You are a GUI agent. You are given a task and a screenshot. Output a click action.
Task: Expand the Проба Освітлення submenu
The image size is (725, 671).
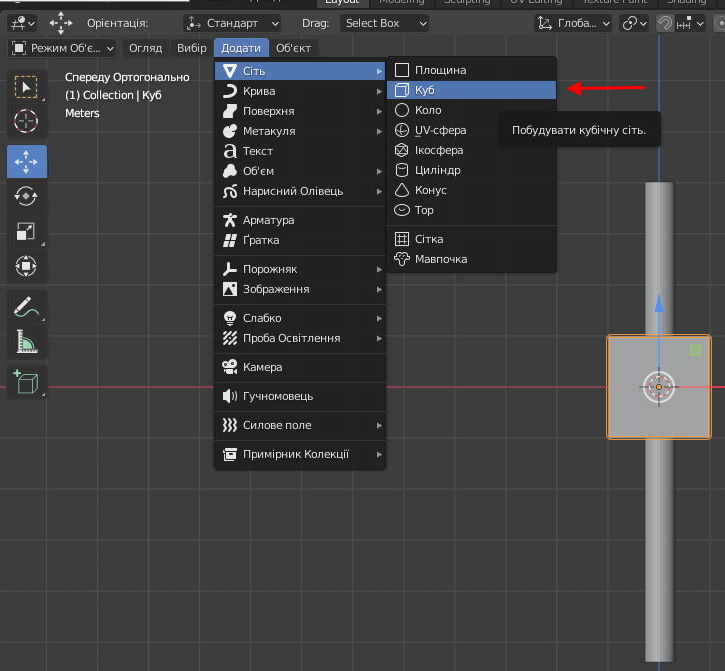301,338
